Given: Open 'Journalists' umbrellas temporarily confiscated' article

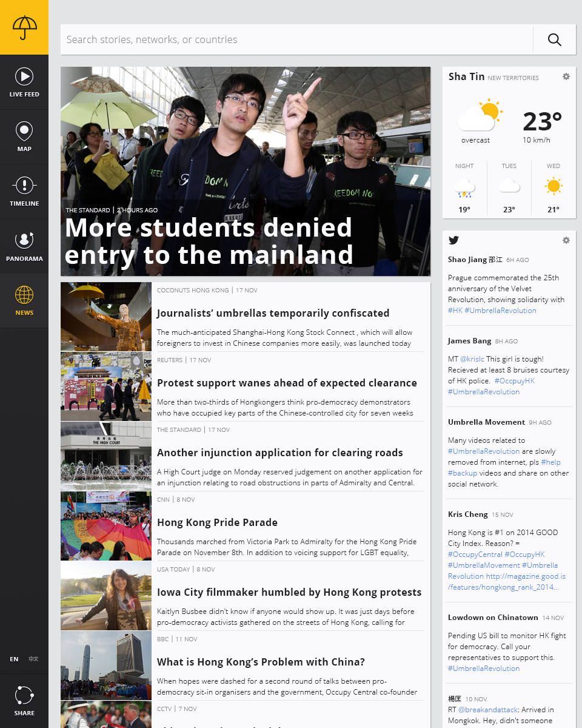Looking at the screenshot, I should click(x=273, y=313).
